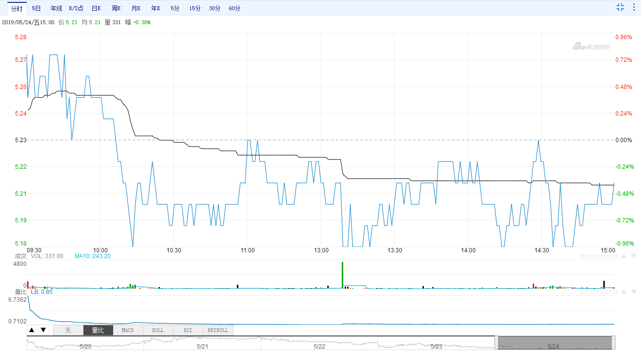Screen dimensions: 641x364
Task: Select the RSI indicator
Action: click(188, 330)
